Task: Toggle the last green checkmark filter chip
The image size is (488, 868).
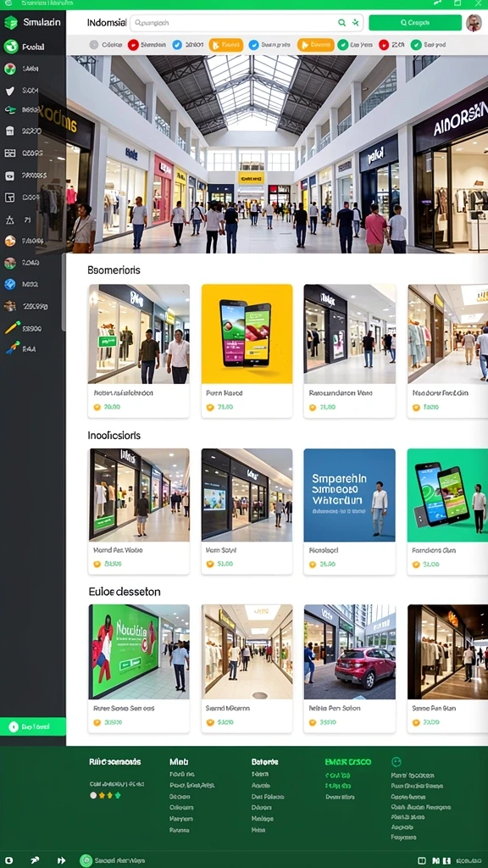Action: (x=430, y=45)
